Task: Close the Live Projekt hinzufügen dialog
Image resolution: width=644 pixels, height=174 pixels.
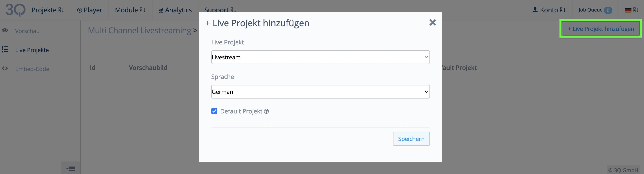Action: pyautogui.click(x=433, y=22)
